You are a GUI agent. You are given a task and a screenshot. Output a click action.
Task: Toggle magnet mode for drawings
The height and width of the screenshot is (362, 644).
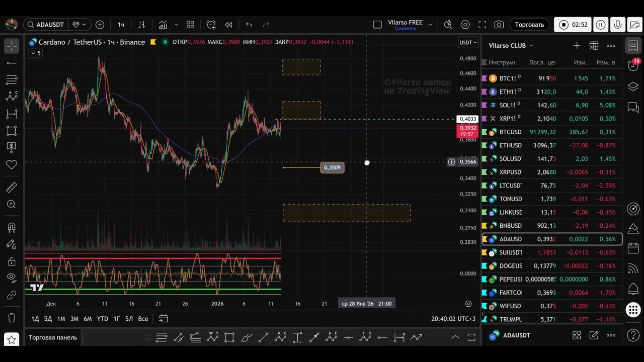click(x=12, y=227)
